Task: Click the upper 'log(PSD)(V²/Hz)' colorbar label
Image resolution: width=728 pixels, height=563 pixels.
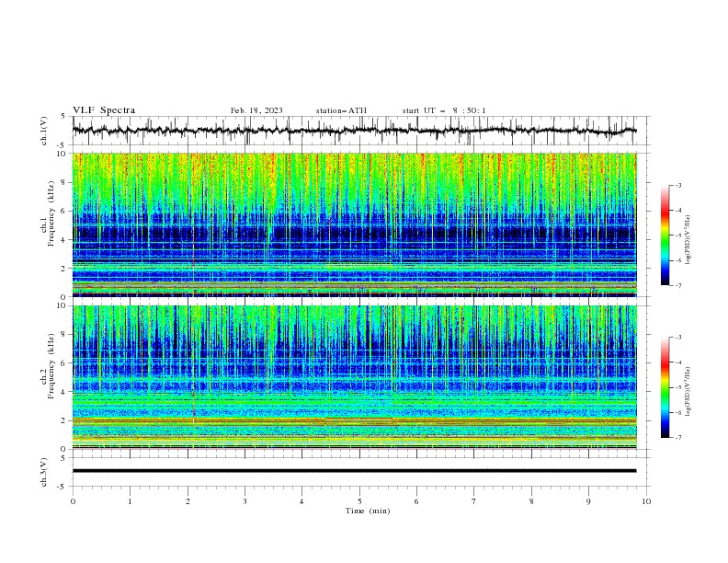Action: [688, 240]
